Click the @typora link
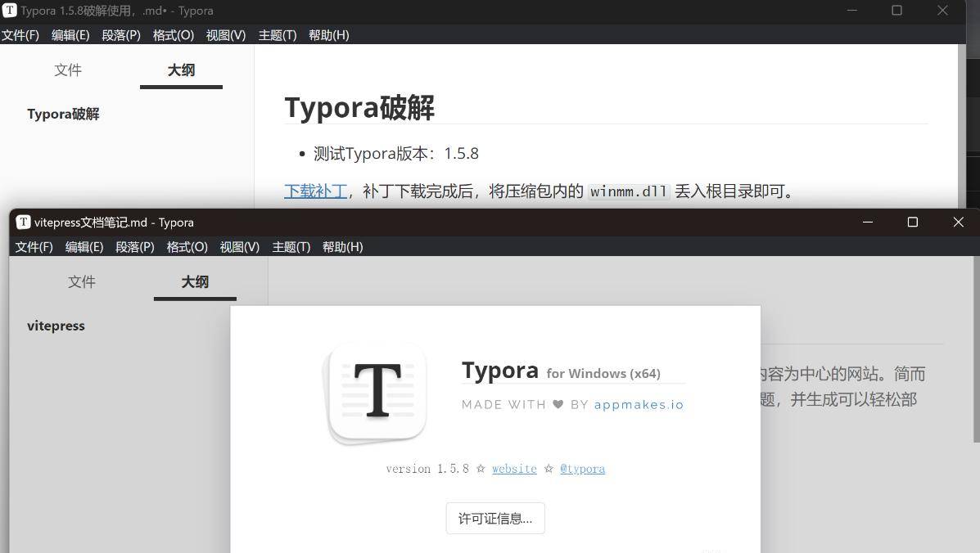 582,468
